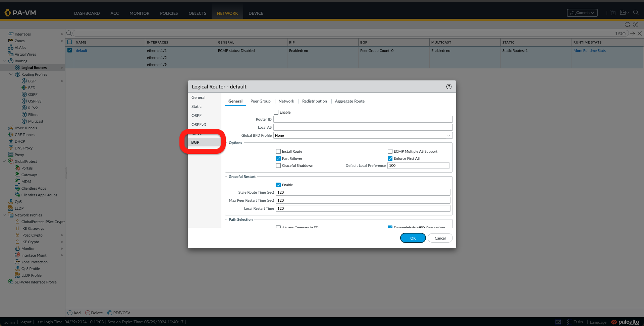Image resolution: width=644 pixels, height=326 pixels.
Task: Switch to the Peer Group tab
Action: [260, 101]
